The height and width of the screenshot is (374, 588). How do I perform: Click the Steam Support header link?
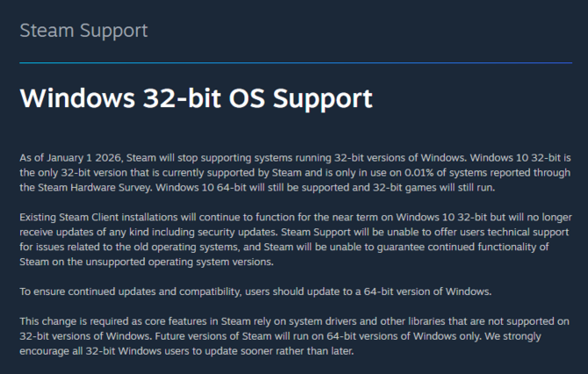pyautogui.click(x=83, y=31)
